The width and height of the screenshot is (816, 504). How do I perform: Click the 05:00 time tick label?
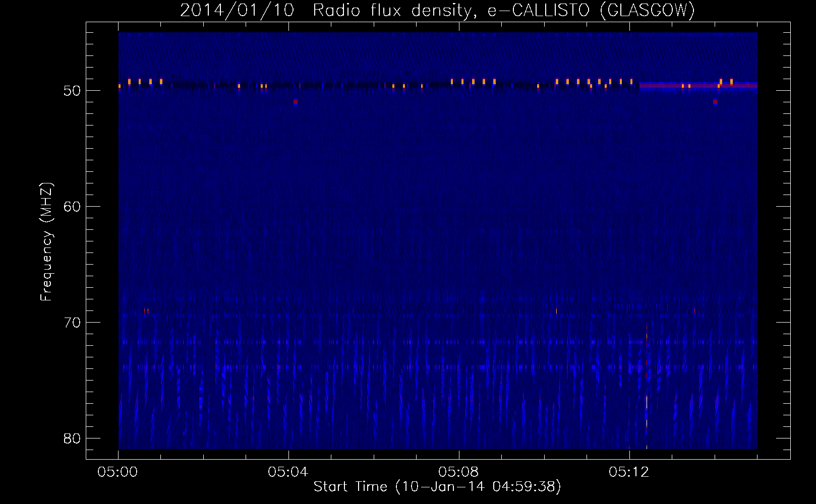coord(118,472)
